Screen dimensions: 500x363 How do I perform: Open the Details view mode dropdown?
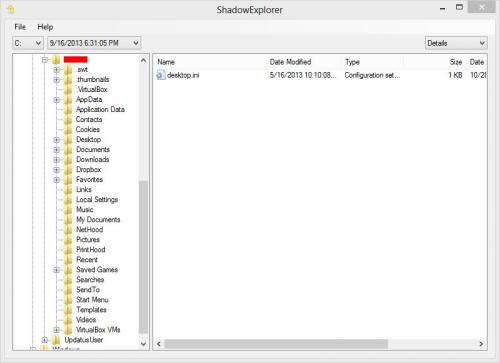[456, 43]
